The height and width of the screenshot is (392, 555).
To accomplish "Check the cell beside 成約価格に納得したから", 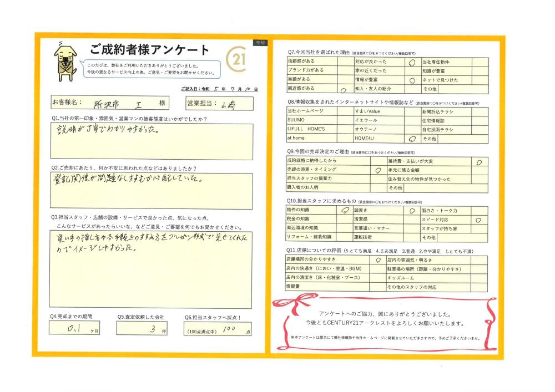I will pos(379,161).
